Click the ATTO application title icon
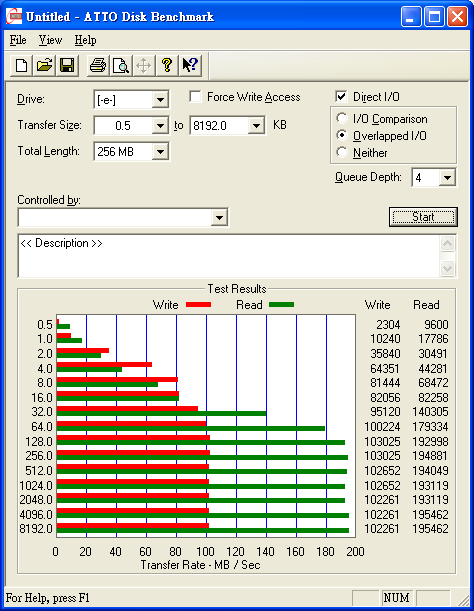 (x=14, y=16)
